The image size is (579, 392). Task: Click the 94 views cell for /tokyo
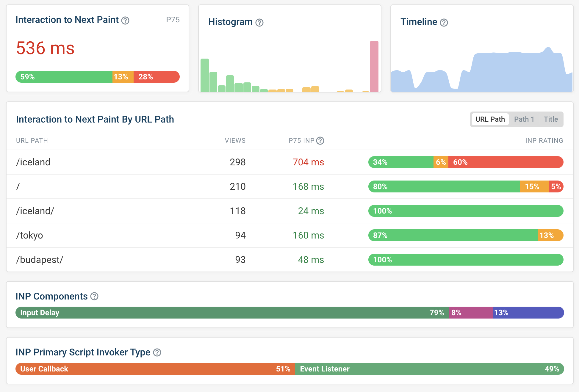click(240, 235)
